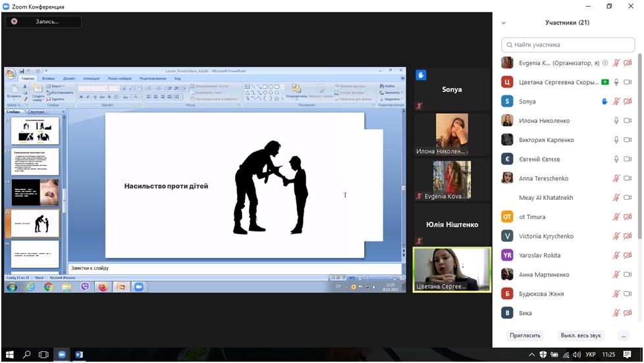Switch to the Вставка ribbon tab
The width and height of the screenshot is (644, 363).
[48, 78]
